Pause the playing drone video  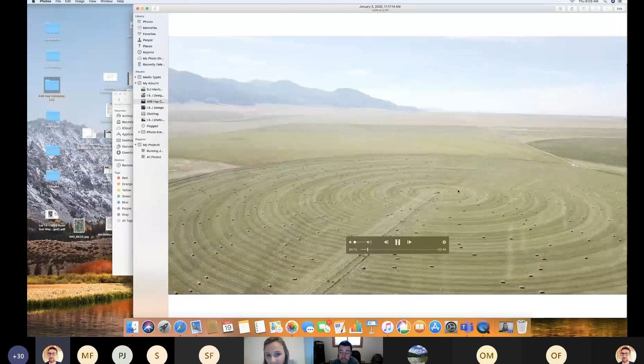[398, 242]
